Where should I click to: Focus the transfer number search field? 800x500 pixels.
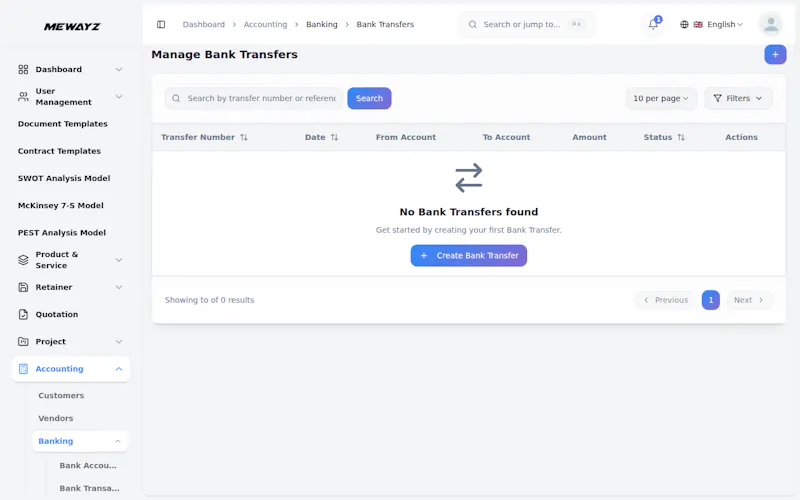coord(254,98)
